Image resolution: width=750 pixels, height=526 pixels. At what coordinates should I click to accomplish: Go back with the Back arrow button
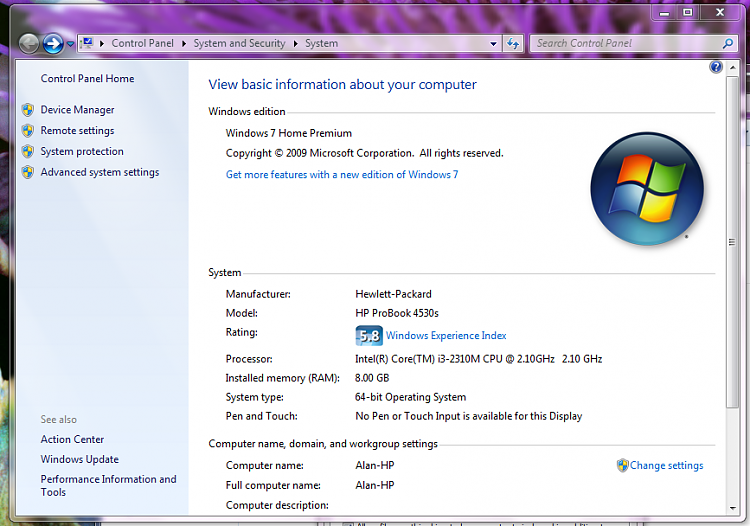[29, 44]
